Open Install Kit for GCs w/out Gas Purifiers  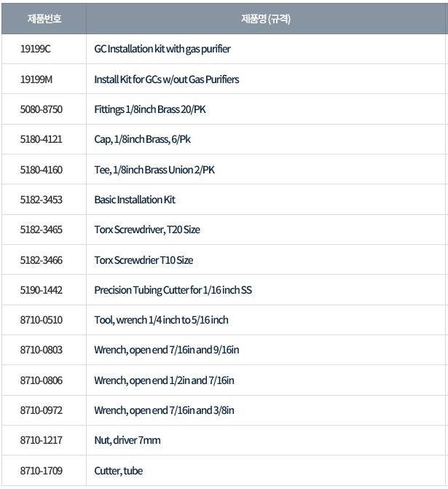[x=167, y=79]
